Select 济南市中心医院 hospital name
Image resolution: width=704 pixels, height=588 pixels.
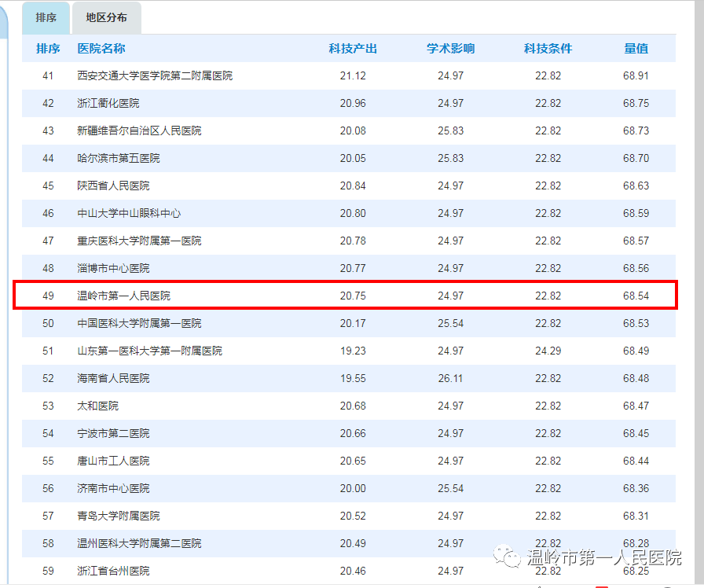point(113,488)
